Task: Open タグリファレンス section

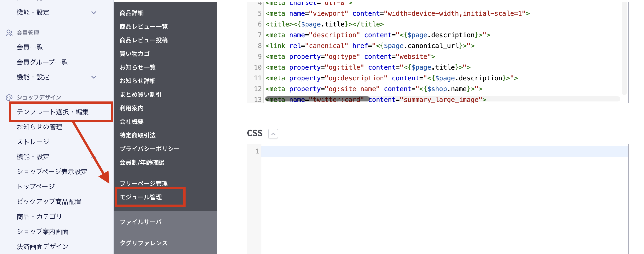Action: 143,243
